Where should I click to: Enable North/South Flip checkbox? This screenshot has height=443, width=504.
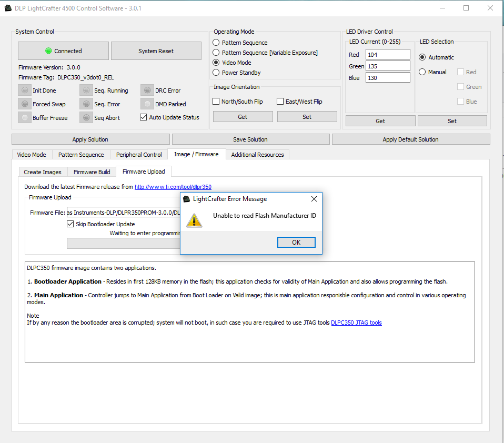click(x=216, y=101)
